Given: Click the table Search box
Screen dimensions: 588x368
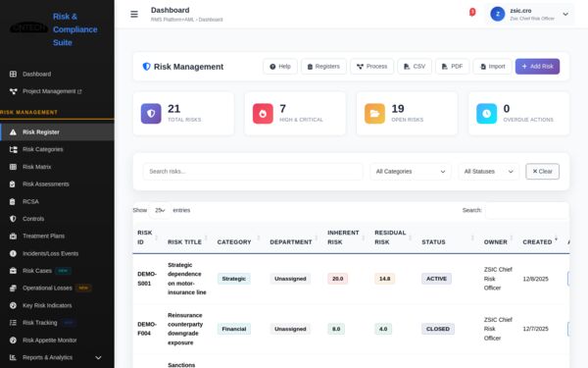Looking at the screenshot, I should point(527,210).
